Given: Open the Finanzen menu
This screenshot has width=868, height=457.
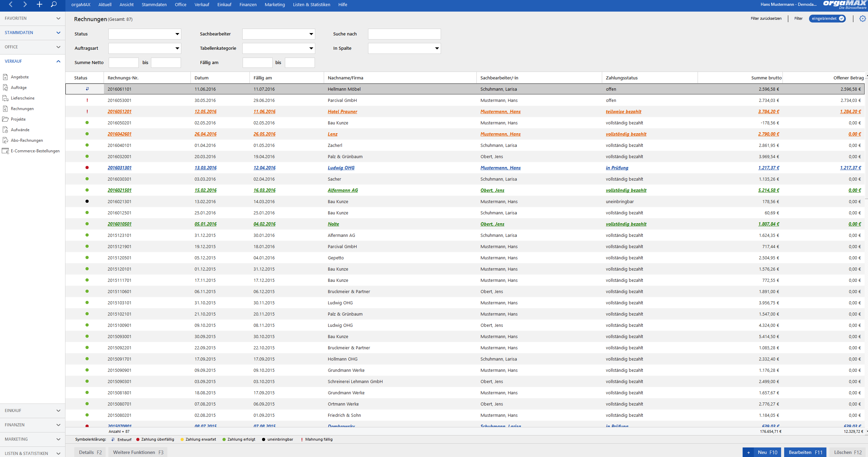Looking at the screenshot, I should [248, 4].
